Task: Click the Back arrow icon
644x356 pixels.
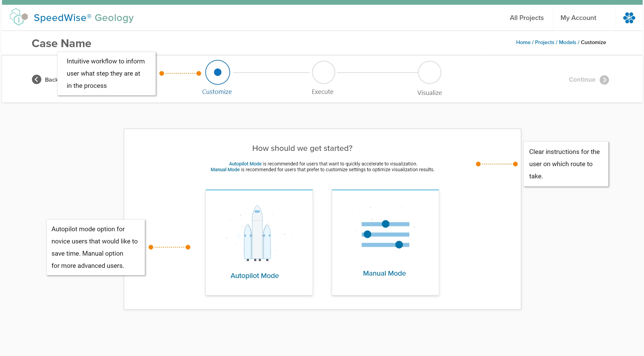Action: (37, 79)
